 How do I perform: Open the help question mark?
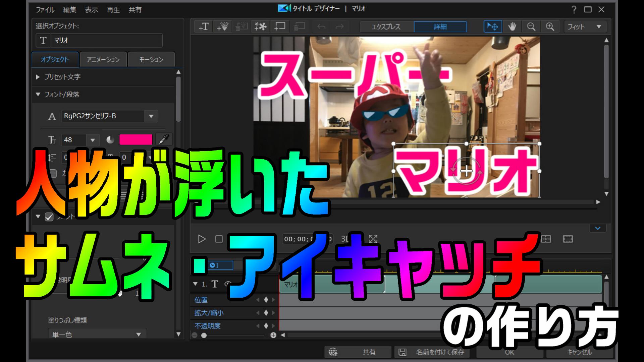(574, 10)
